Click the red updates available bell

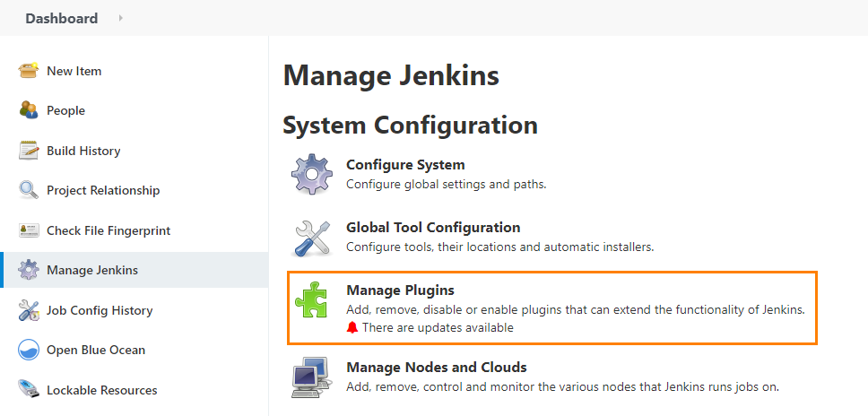coord(352,328)
